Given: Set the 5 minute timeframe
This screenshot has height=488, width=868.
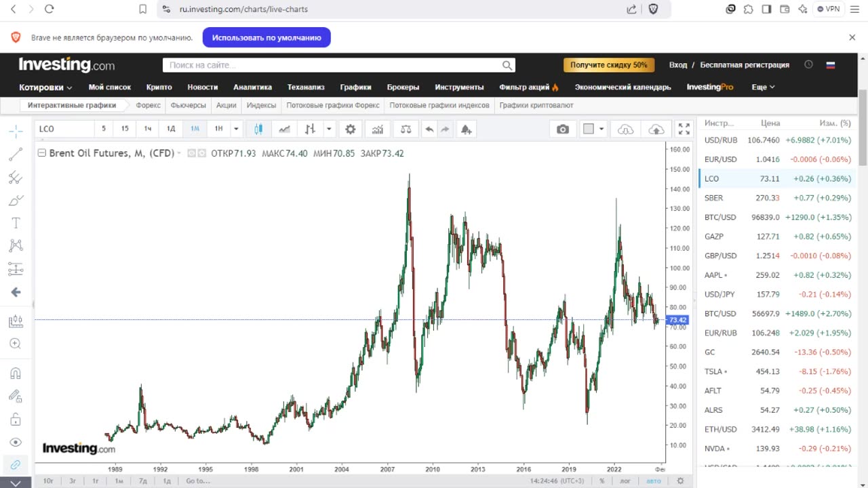Looking at the screenshot, I should (104, 129).
